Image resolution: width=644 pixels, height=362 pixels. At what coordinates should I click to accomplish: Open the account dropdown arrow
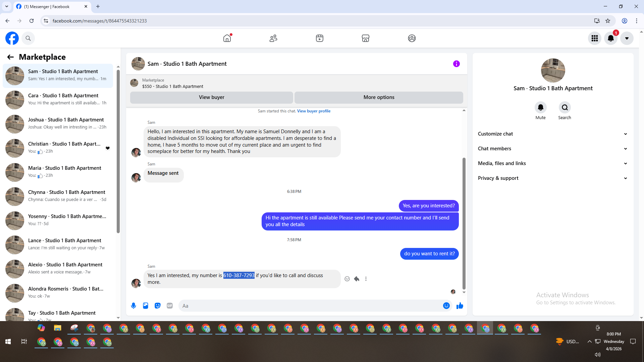[x=627, y=38]
